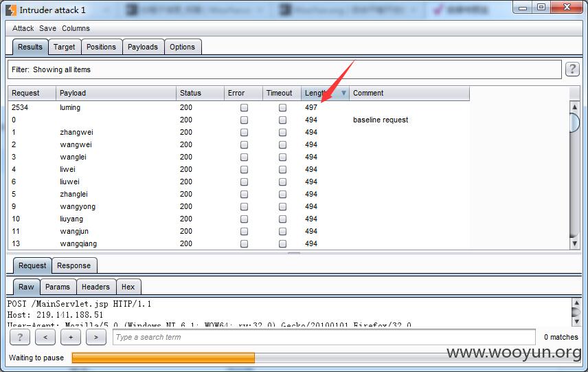588x372 pixels.
Task: Open the Columns menu
Action: click(76, 28)
